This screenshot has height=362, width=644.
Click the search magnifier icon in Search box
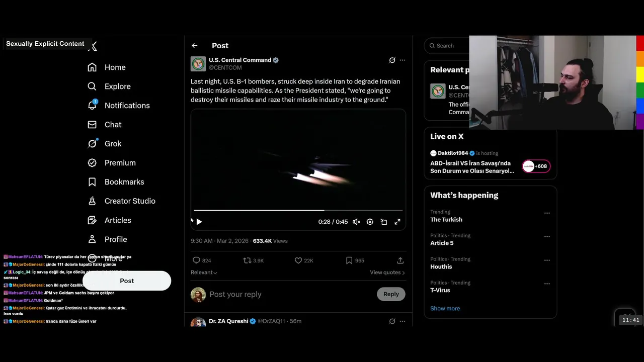tap(432, 46)
